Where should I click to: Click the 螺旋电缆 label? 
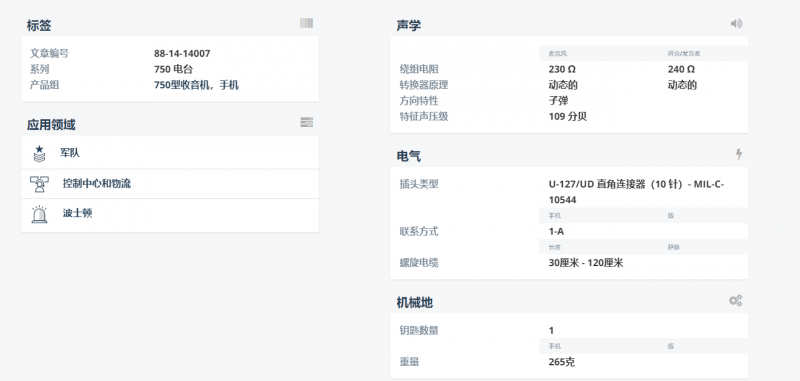tap(419, 264)
